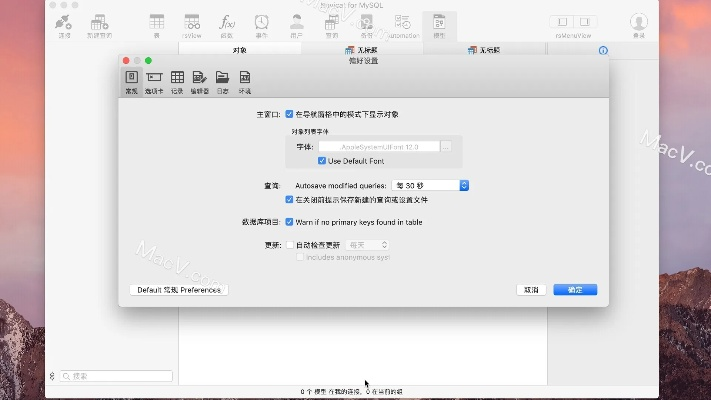Confirm with the blue 确定 button
The image size is (711, 400).
[575, 290]
